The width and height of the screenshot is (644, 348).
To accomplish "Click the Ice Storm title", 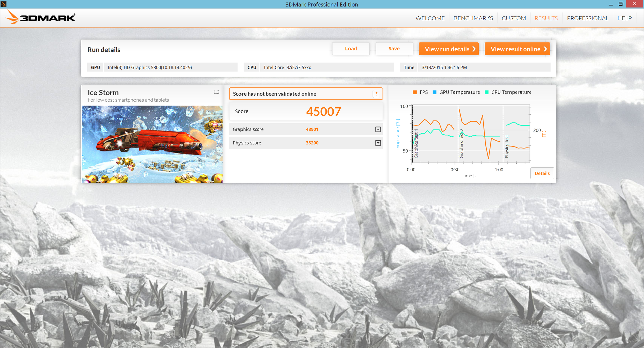I will [x=103, y=93].
